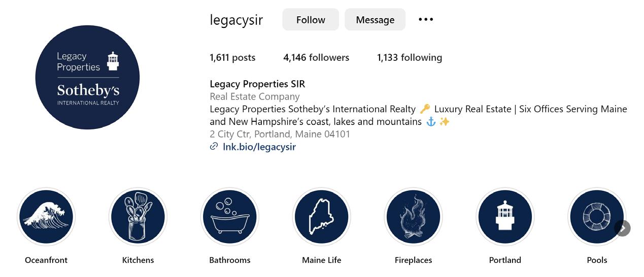Message the legacysir account

(x=375, y=19)
